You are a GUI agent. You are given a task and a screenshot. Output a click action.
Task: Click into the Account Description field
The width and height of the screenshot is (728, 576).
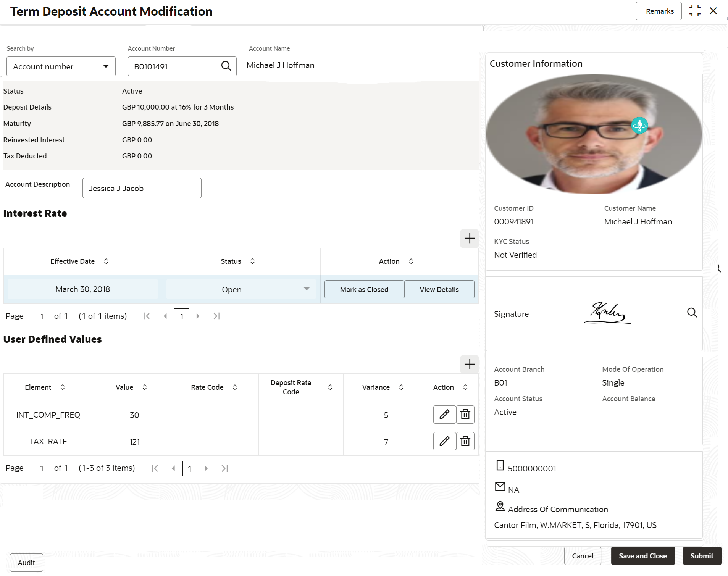point(142,188)
